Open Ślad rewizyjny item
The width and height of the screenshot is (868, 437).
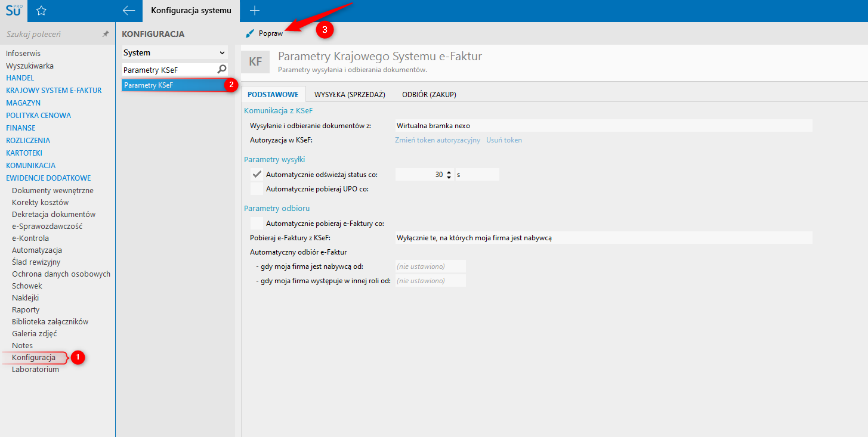36,262
